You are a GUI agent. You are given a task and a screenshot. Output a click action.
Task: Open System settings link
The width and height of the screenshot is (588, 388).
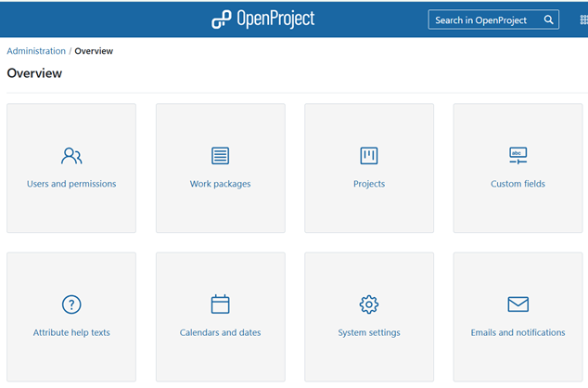click(369, 332)
